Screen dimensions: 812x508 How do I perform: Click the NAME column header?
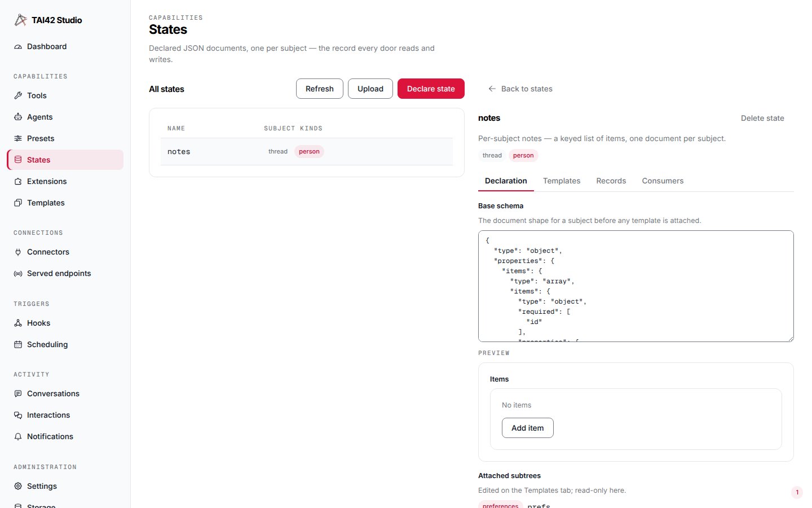coord(176,129)
